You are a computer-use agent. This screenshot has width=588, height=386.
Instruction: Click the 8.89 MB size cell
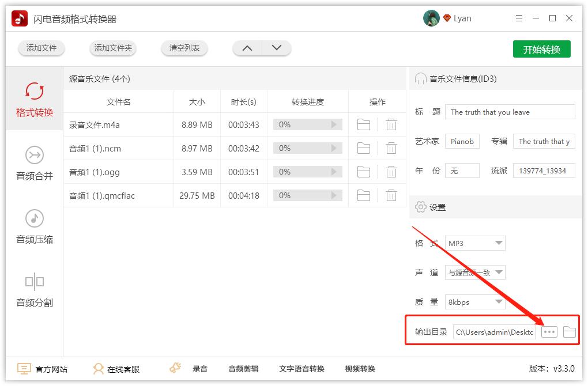pos(197,125)
